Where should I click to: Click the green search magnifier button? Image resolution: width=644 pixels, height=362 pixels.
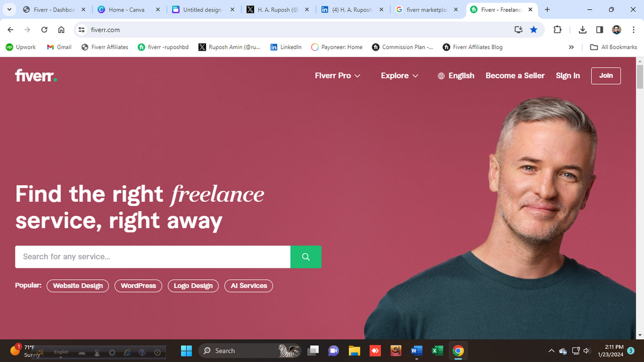pos(306,257)
